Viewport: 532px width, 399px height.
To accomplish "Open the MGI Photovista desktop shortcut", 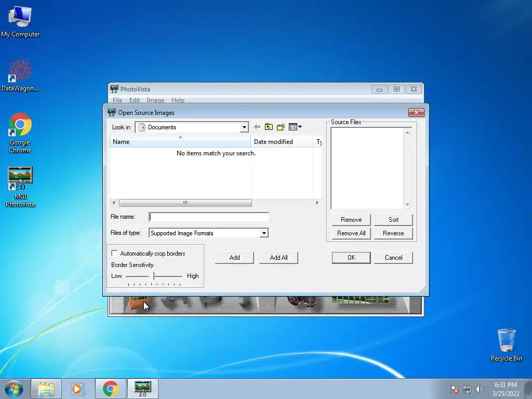I will coord(20,187).
